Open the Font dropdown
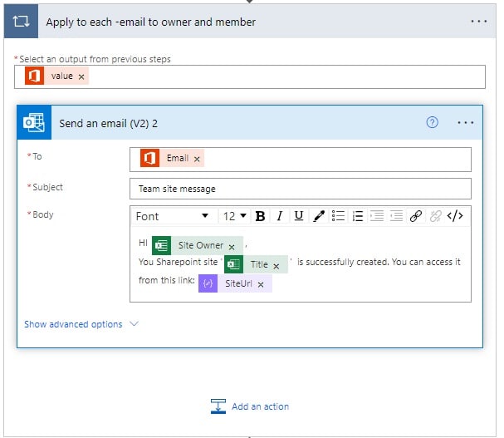This screenshot has height=438, width=504. [173, 216]
